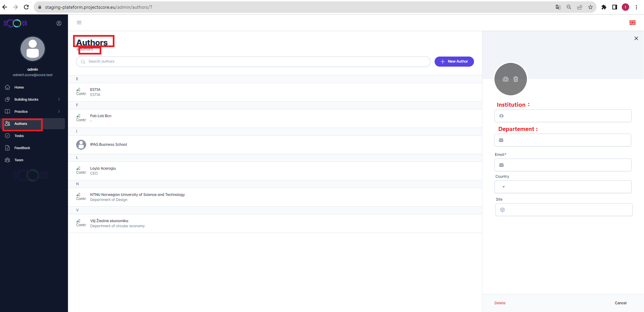644x312 pixels.
Task: Go to Tasks in sidebar
Action: tap(19, 136)
